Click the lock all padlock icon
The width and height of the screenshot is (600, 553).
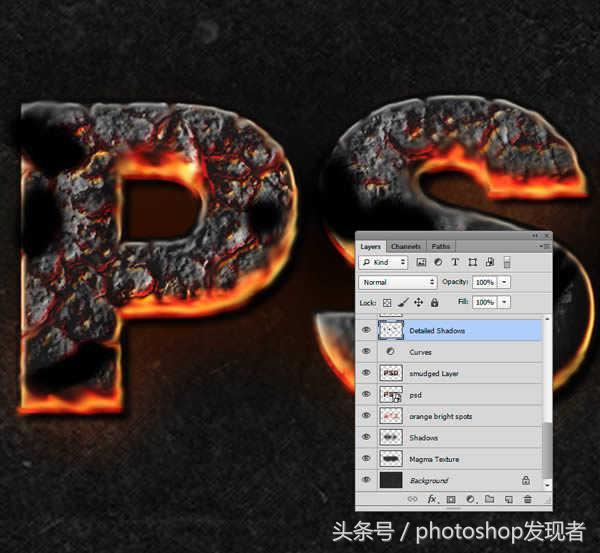pos(434,303)
